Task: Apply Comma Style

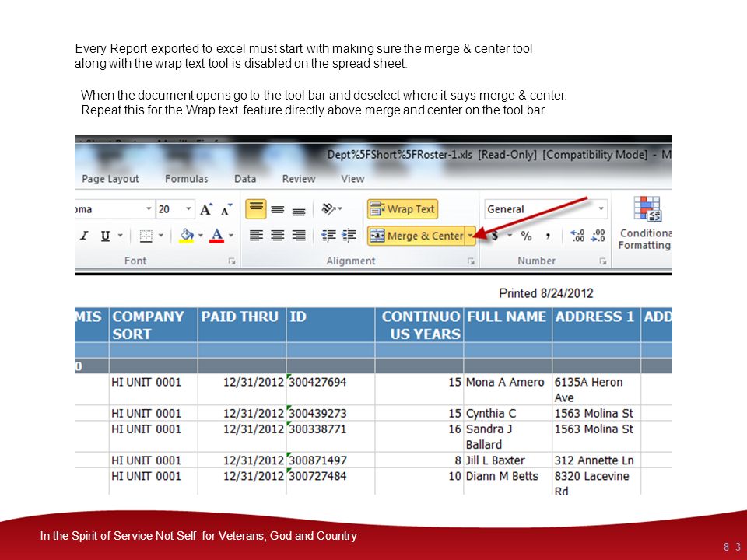Action: point(548,235)
